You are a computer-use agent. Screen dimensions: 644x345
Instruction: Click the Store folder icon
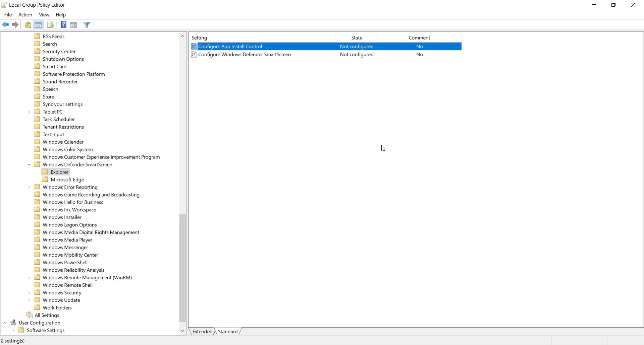[x=37, y=96]
